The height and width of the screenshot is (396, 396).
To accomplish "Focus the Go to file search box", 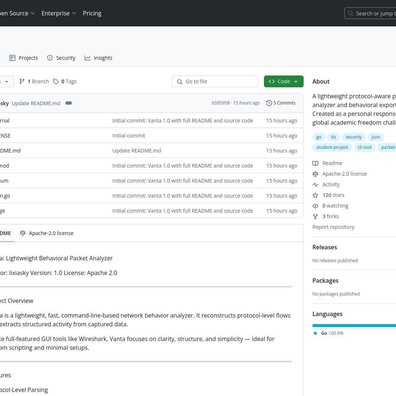I will pyautogui.click(x=215, y=81).
